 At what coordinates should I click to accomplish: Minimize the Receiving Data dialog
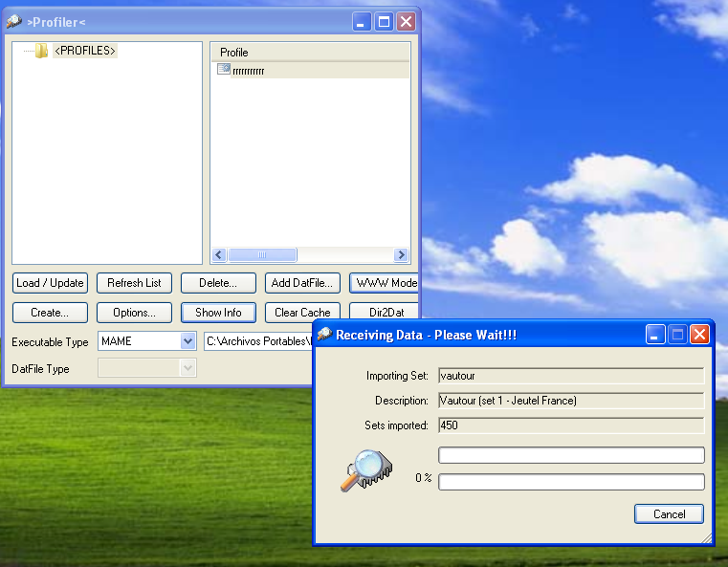coord(655,335)
